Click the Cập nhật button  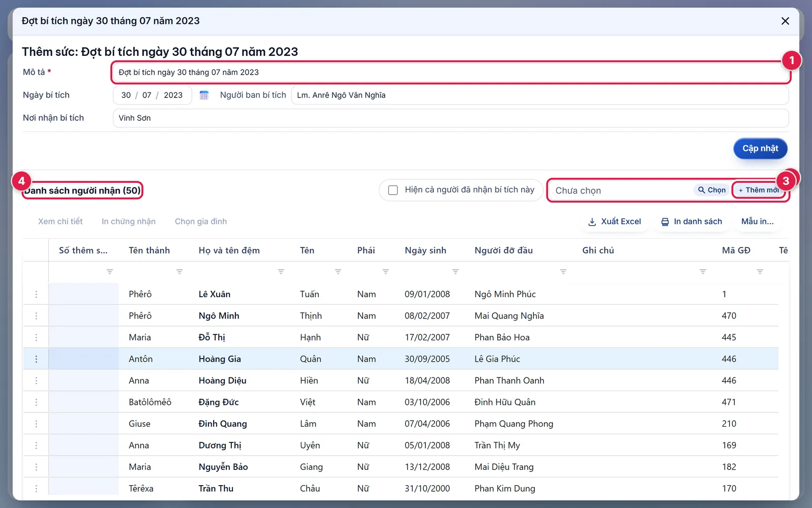[x=760, y=148]
